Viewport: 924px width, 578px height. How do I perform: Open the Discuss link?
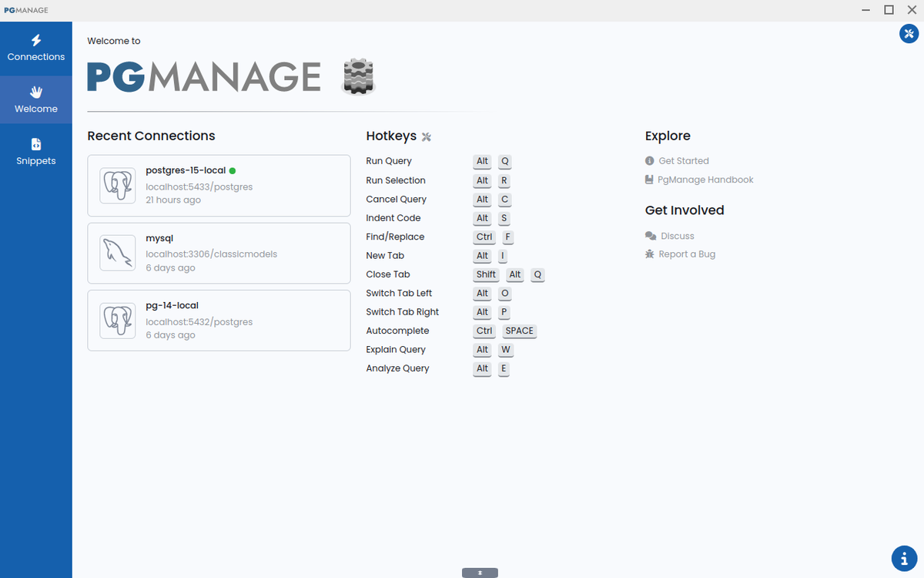click(678, 236)
